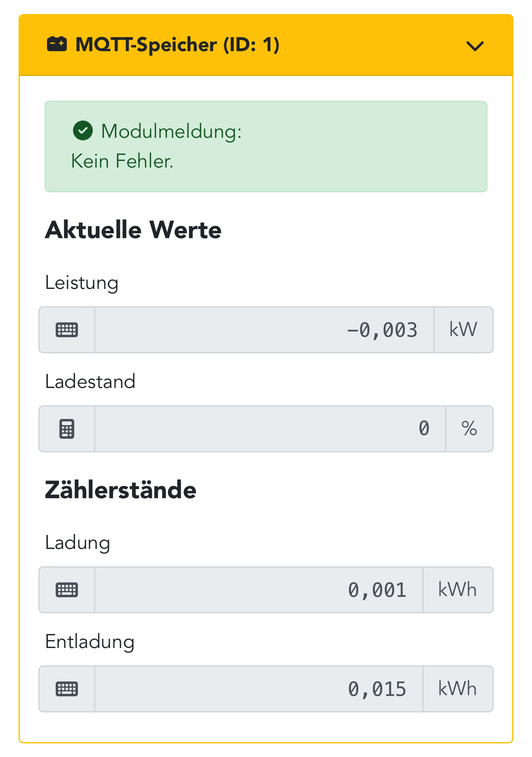
Task: Click the calculator icon in the Ladestand row
Action: (67, 429)
